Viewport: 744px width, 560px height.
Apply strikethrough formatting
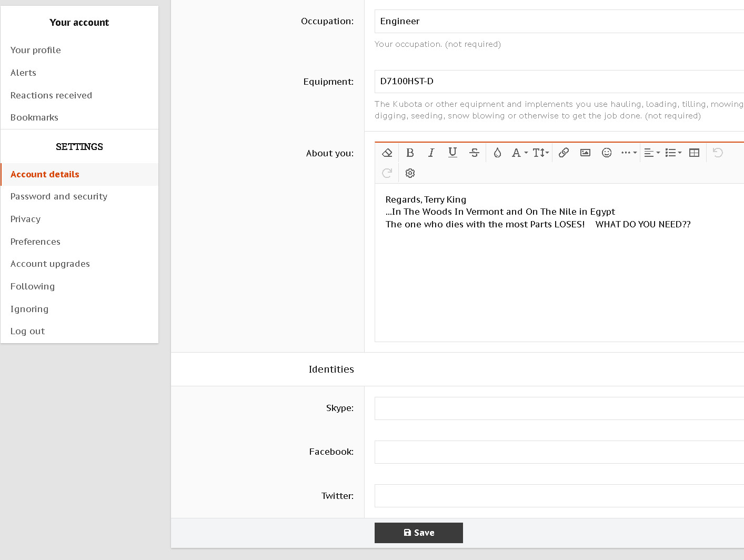pos(474,153)
